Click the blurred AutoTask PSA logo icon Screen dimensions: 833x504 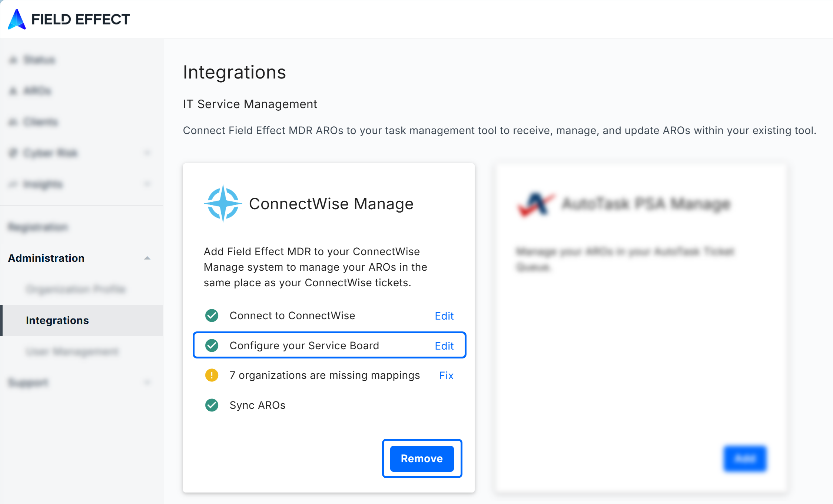tap(535, 204)
